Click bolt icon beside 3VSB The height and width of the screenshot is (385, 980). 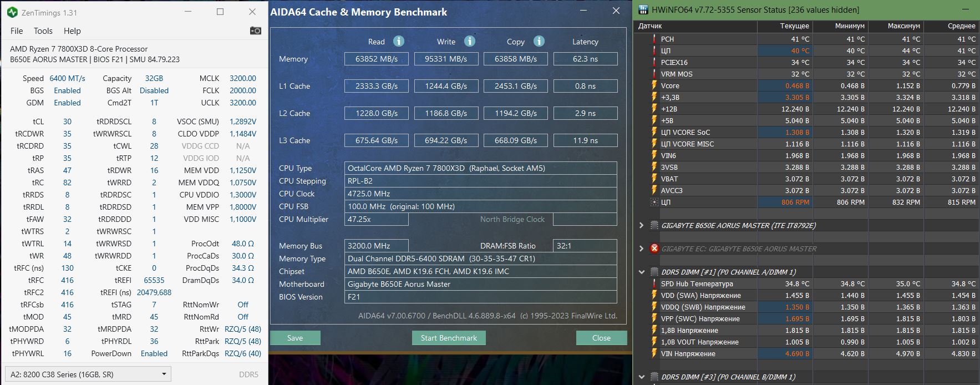coord(654,167)
